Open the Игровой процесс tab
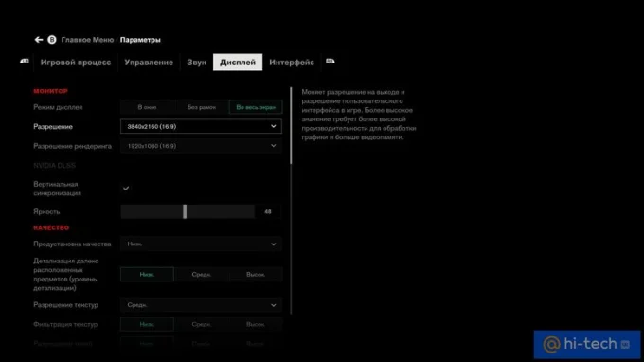644x362 pixels. [76, 62]
